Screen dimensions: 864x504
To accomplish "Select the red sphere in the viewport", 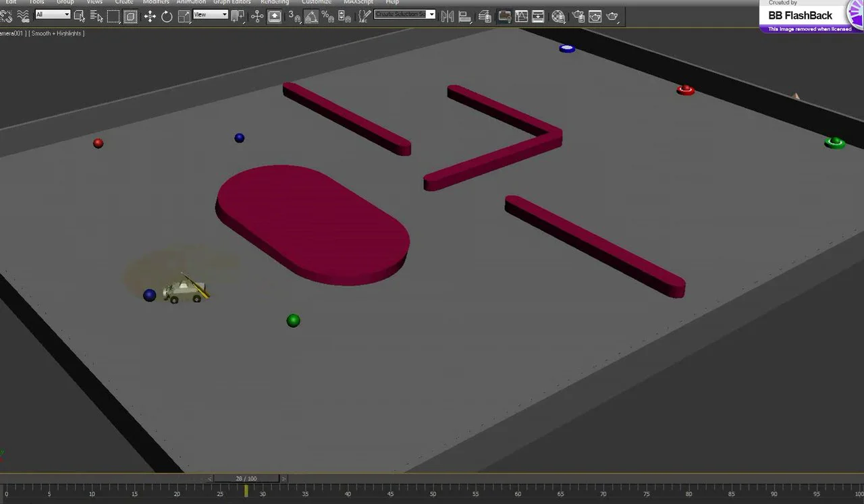I will (98, 143).
